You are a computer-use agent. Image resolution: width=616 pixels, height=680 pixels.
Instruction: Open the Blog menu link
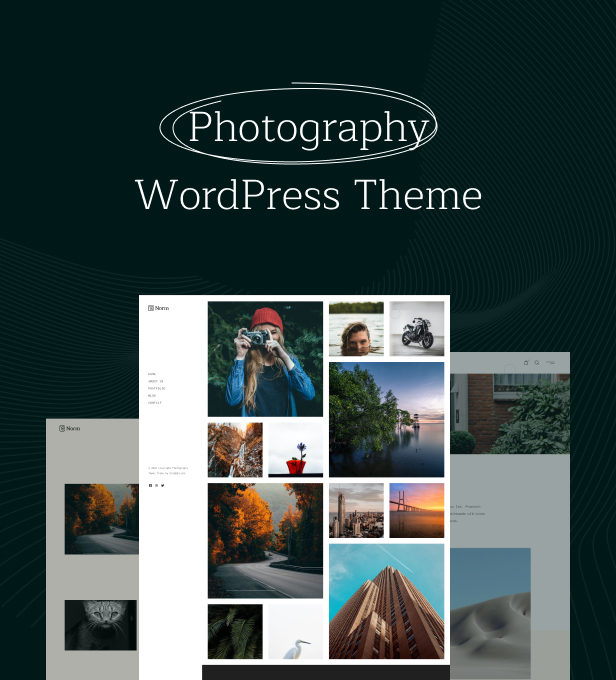pyautogui.click(x=152, y=395)
